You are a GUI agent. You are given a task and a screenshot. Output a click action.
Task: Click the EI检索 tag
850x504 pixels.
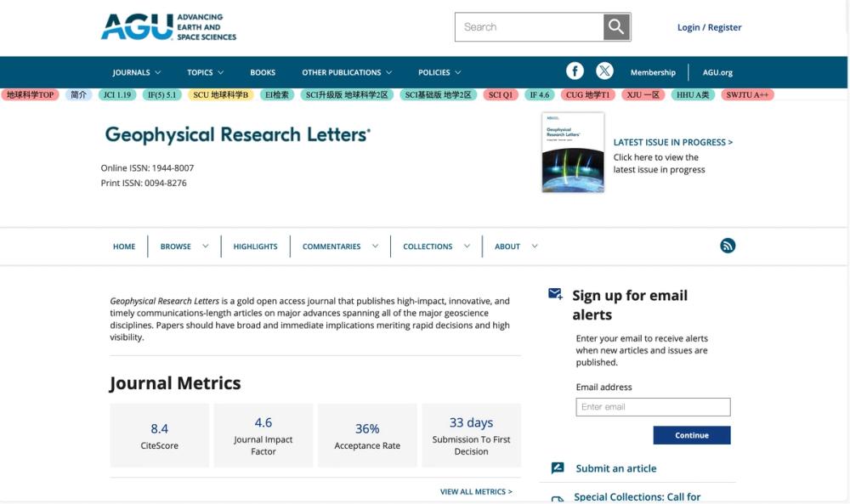tap(277, 95)
